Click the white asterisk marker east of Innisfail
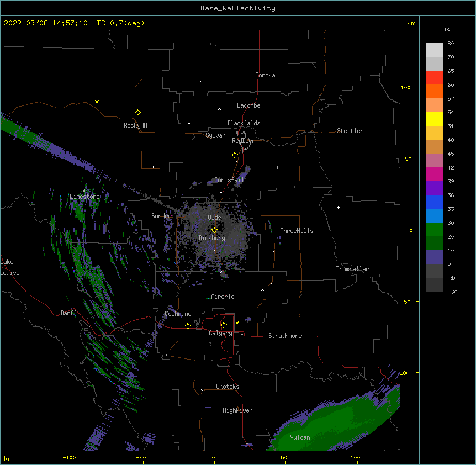 pyautogui.click(x=277, y=168)
